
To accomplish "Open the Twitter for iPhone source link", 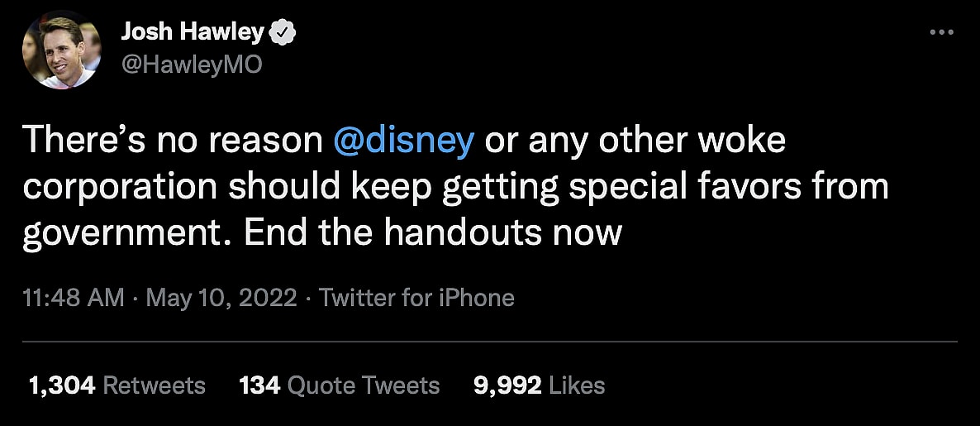I will coord(416,297).
